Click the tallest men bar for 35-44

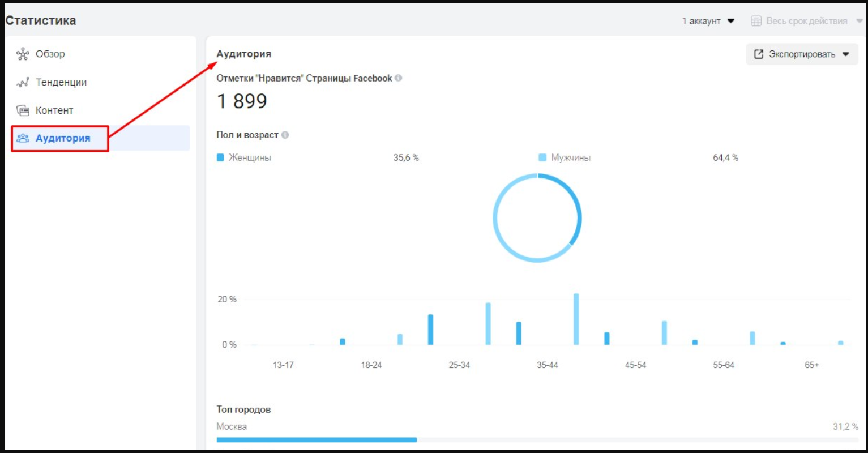click(x=576, y=319)
